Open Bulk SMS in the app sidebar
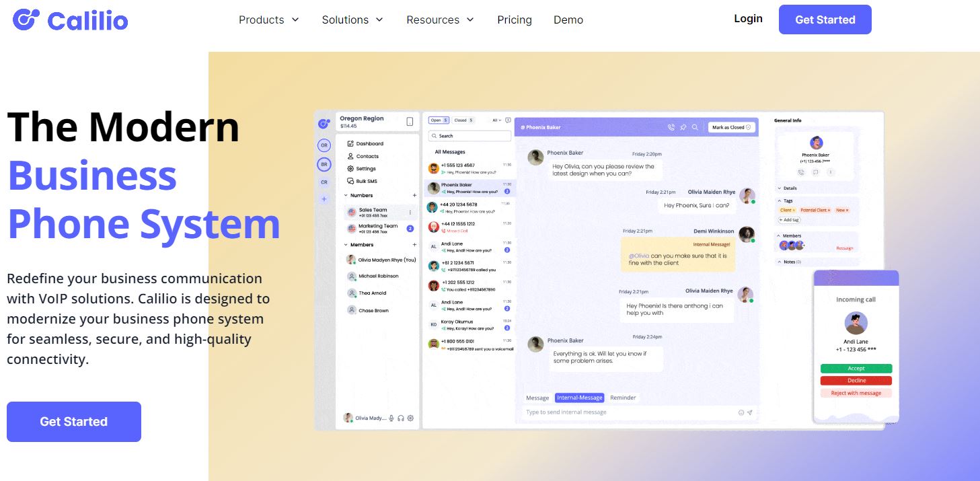Image resolution: width=980 pixels, height=481 pixels. 362,182
